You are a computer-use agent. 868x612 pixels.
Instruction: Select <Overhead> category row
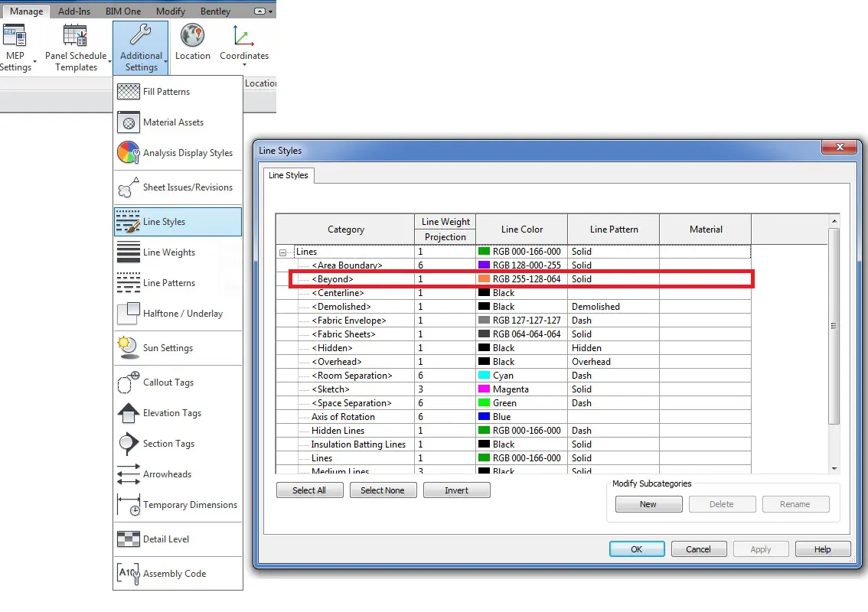[x=513, y=361]
